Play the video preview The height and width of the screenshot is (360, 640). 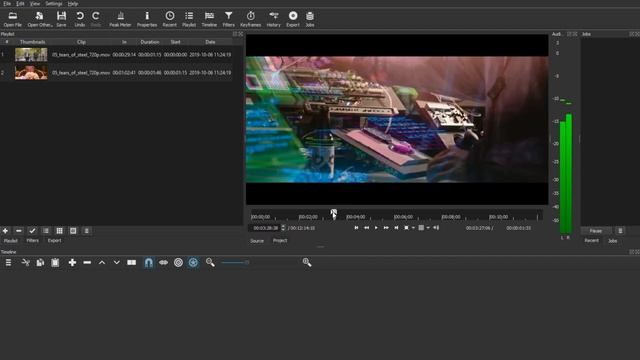pos(376,228)
